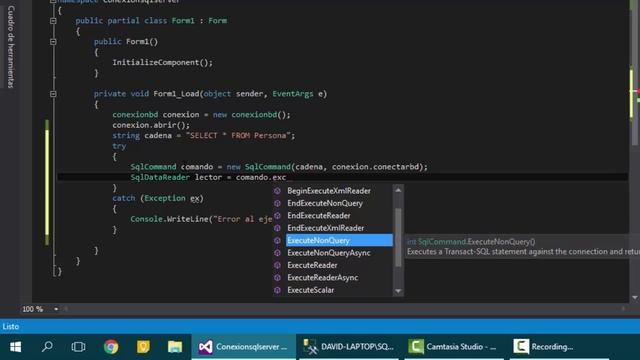Open Windows taskbar search
Viewport: 640px width, 360px height.
(47, 347)
